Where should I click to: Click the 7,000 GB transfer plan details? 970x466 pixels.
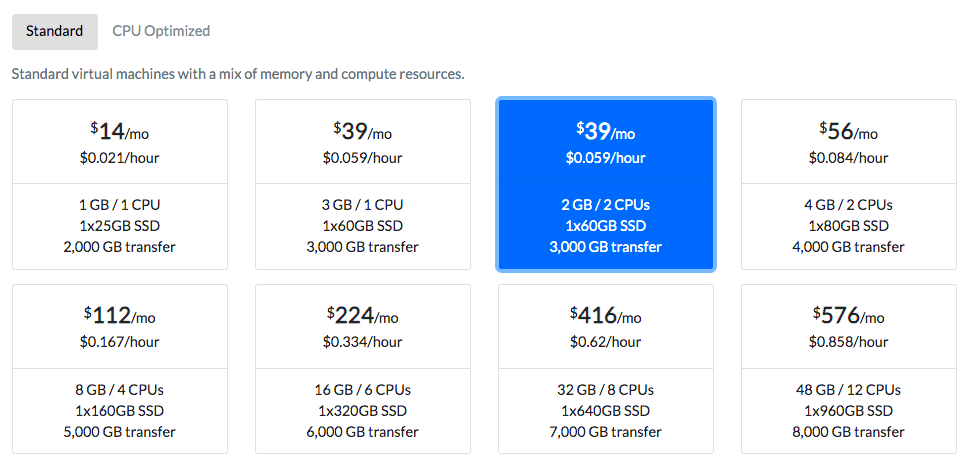pos(606,411)
